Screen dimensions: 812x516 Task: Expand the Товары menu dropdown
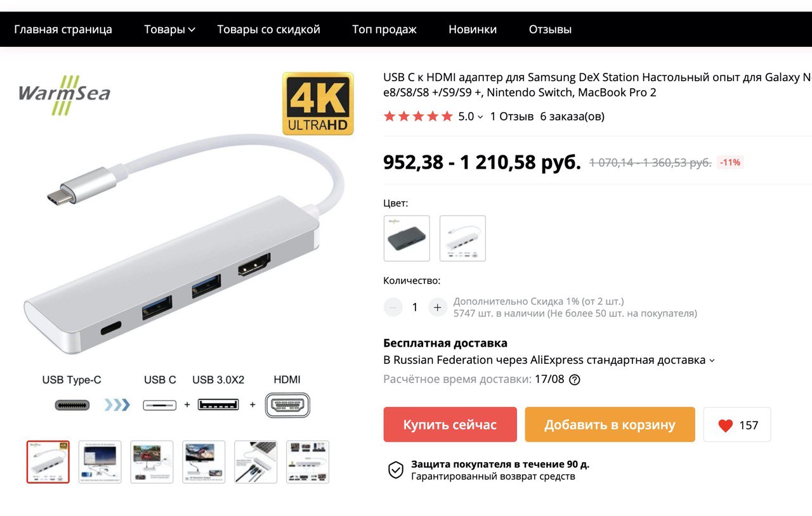(170, 29)
